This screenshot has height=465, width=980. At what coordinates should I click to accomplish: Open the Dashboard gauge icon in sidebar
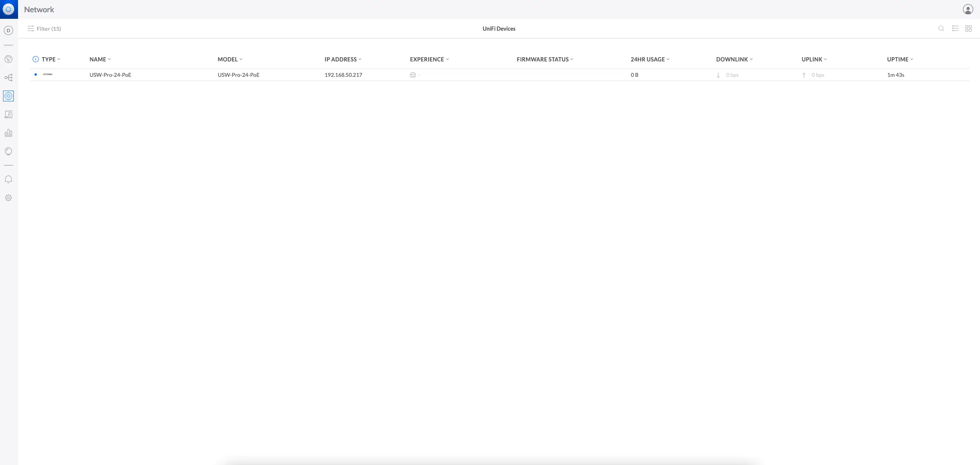coord(8,59)
